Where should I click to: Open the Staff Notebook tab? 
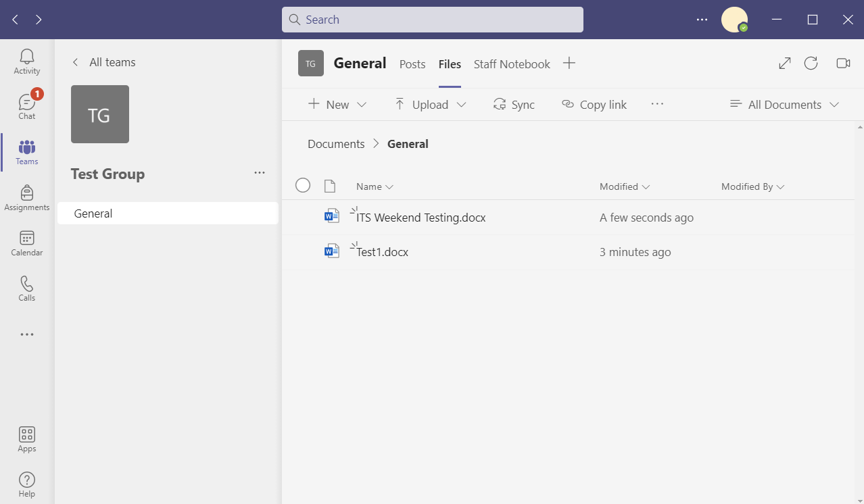click(512, 64)
